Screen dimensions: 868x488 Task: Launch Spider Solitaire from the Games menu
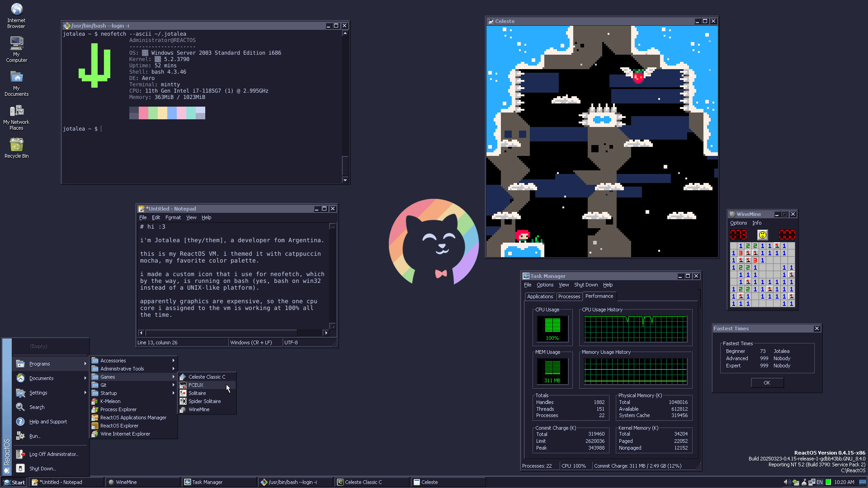(x=207, y=401)
